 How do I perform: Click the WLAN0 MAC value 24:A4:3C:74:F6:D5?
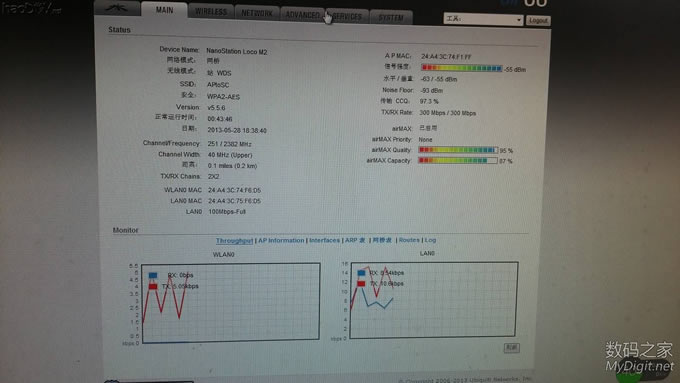[235, 190]
